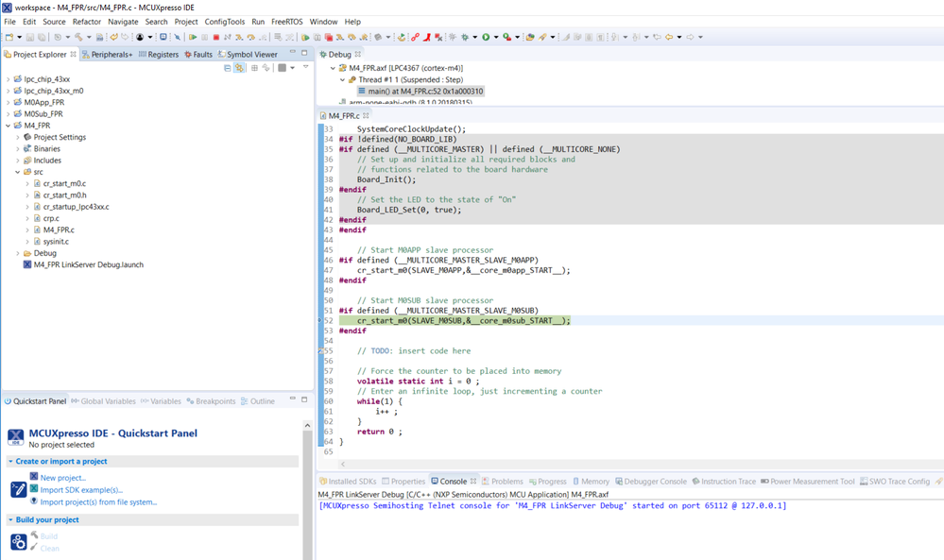Click Import project(s) from file system... link
The height and width of the screenshot is (560, 944).
98,501
